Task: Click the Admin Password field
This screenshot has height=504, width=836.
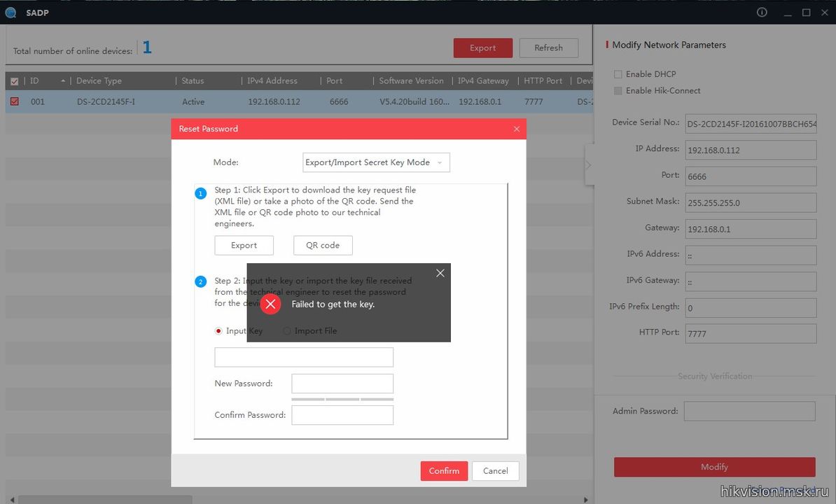Action: (750, 412)
